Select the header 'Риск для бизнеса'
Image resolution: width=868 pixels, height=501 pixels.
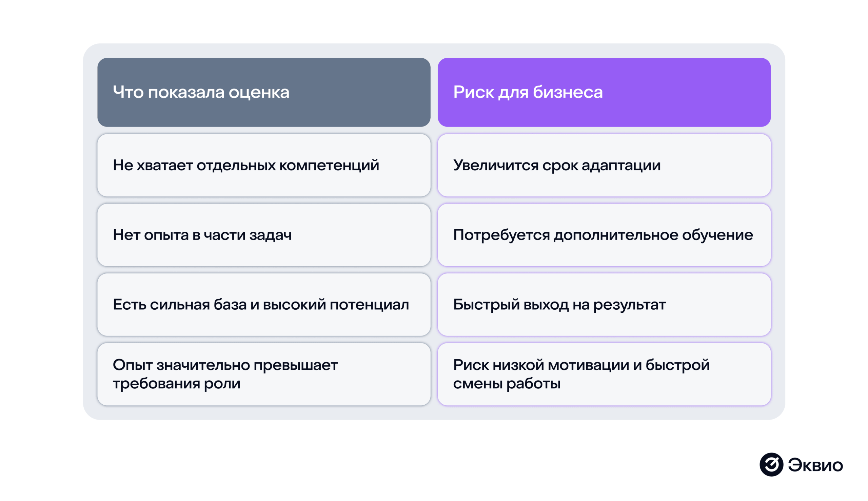tap(604, 92)
